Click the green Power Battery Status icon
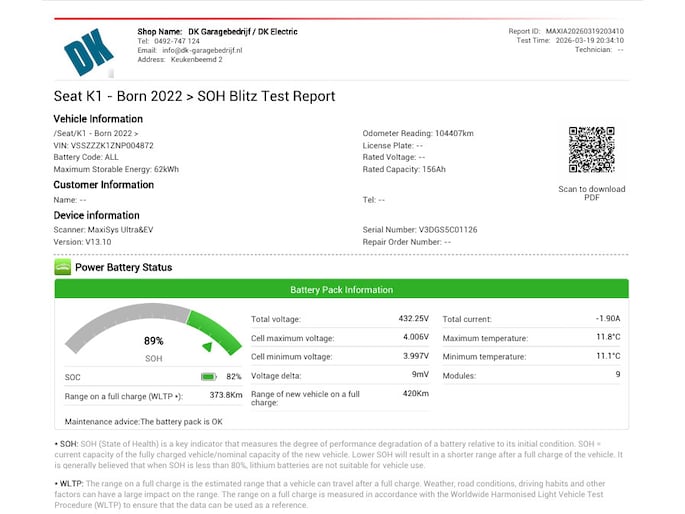685x514 pixels. 63,267
